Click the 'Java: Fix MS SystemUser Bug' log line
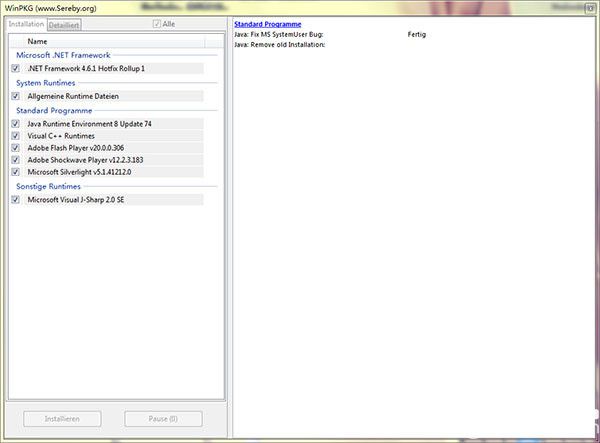The height and width of the screenshot is (443, 600). (x=279, y=34)
